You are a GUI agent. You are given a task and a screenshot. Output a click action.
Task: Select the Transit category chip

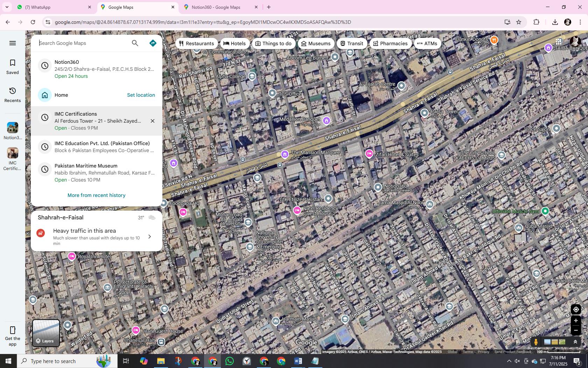[352, 43]
